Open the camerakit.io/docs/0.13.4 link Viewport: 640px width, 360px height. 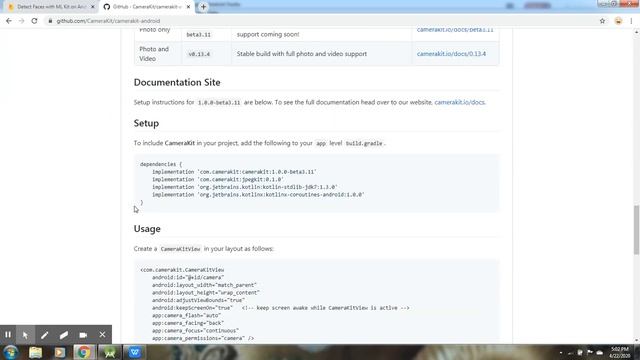(x=451, y=54)
